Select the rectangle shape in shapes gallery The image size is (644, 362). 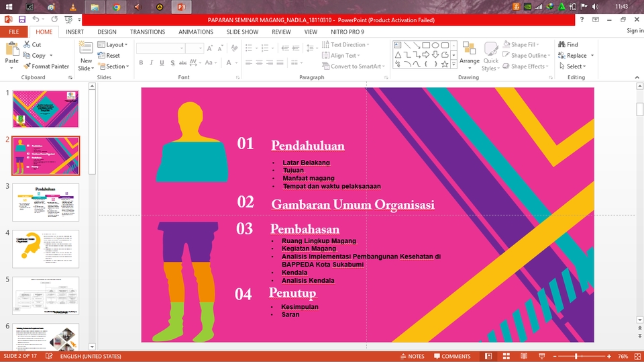tap(426, 45)
